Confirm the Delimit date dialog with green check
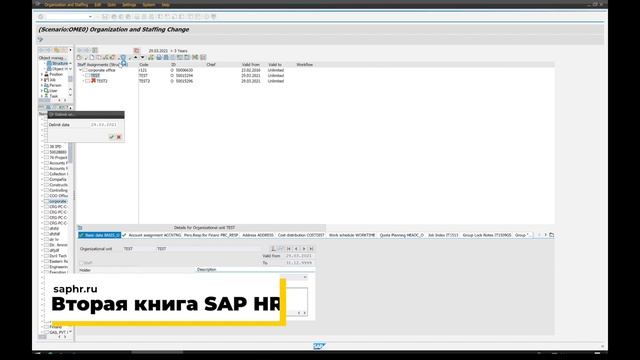The width and height of the screenshot is (640, 360). [111, 137]
